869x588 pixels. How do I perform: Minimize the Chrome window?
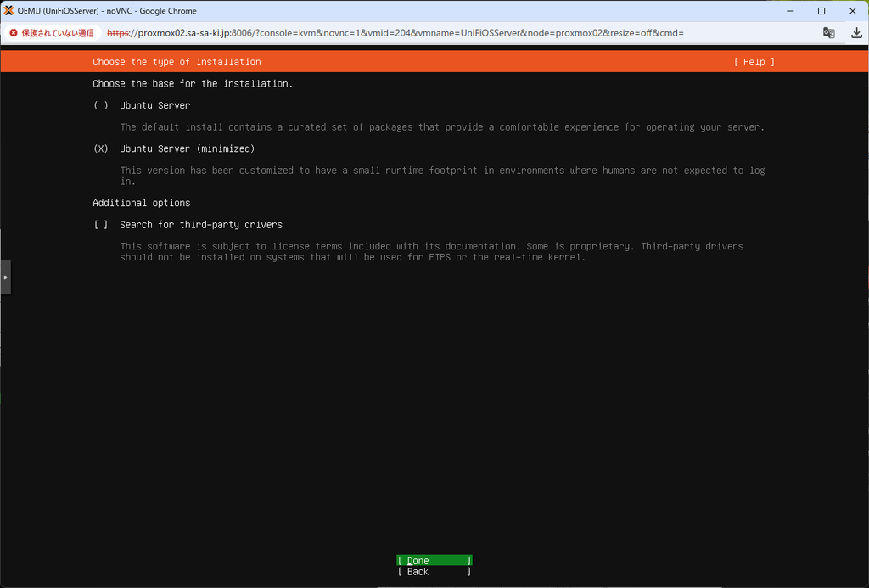coord(790,11)
